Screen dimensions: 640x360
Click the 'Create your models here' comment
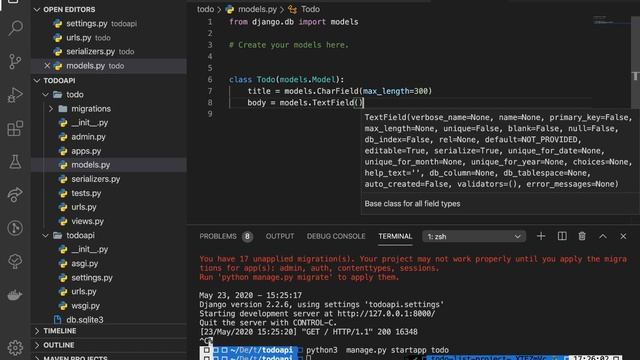(x=289, y=45)
